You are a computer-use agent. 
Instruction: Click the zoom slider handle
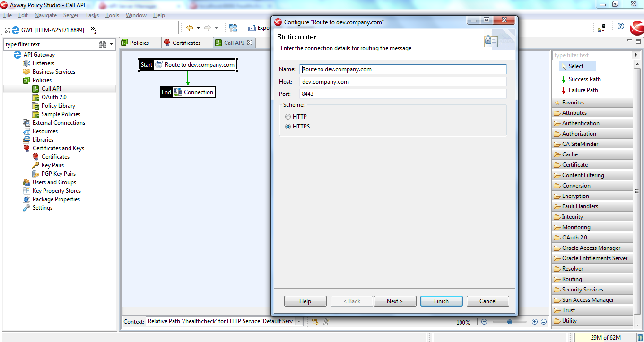[x=510, y=322]
